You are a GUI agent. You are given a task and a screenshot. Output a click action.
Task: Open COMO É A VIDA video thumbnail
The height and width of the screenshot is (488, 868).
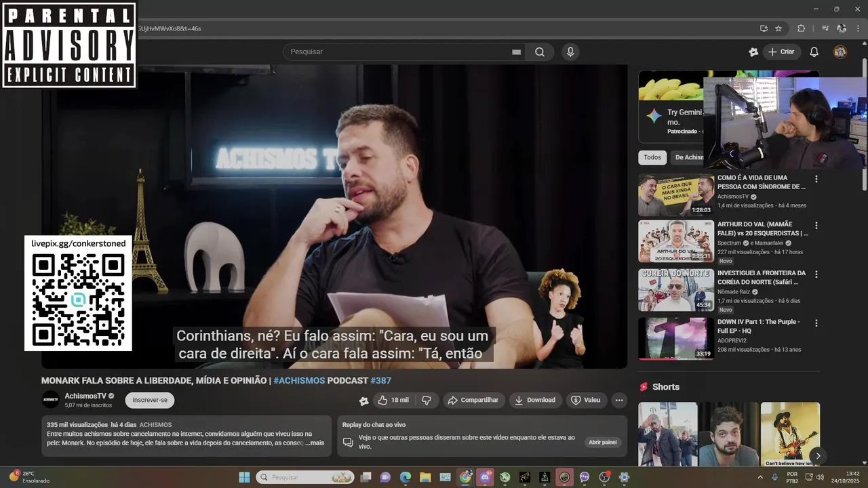(x=676, y=195)
